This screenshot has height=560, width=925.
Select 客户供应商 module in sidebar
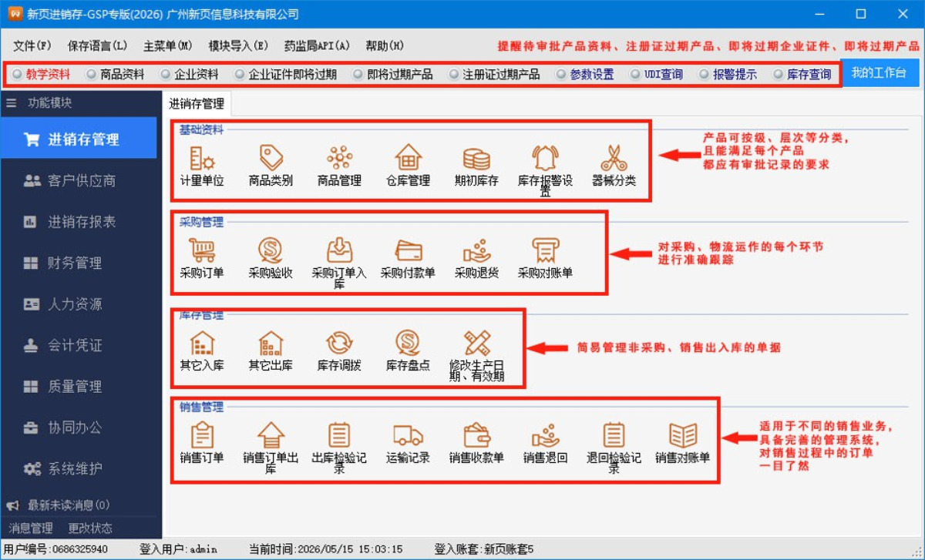[x=79, y=180]
